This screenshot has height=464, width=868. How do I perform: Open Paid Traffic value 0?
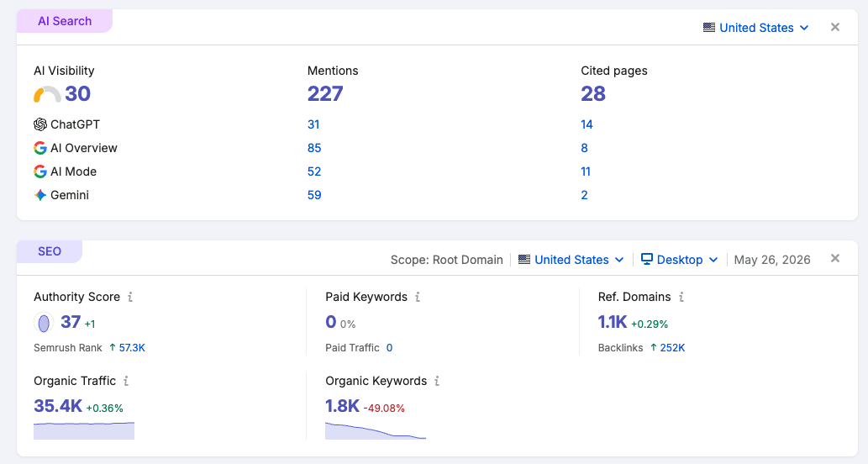pyautogui.click(x=389, y=348)
